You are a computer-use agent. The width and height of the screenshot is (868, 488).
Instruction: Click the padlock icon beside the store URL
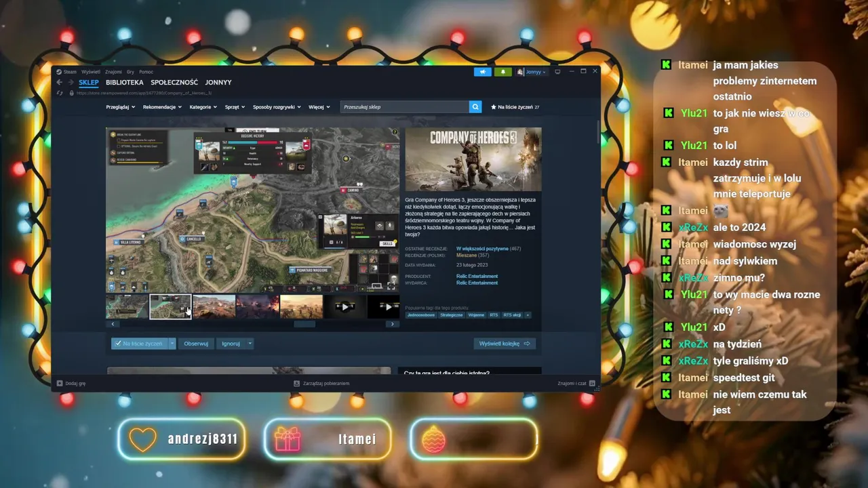point(72,93)
